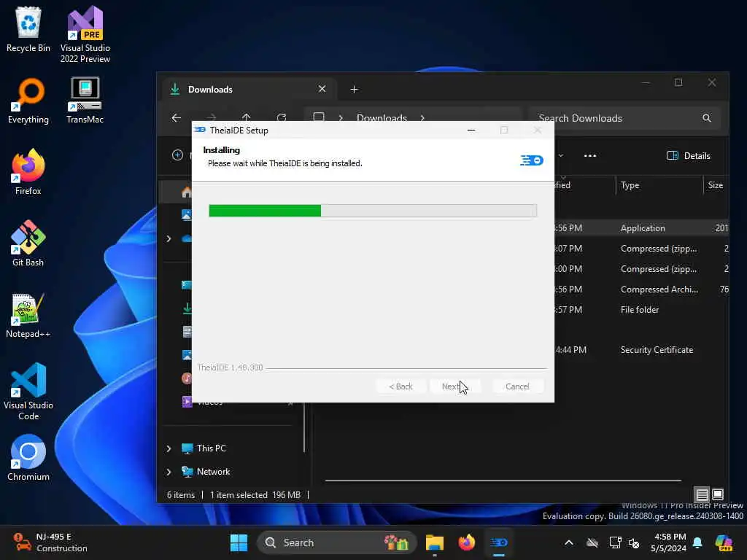The image size is (747, 560).
Task: Open the Windows Start menu
Action: [x=239, y=542]
